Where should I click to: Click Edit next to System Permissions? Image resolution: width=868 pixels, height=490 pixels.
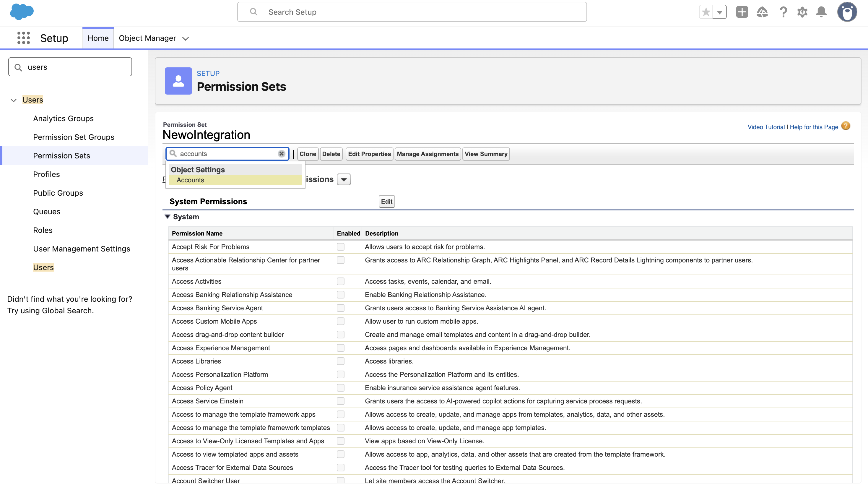point(386,202)
